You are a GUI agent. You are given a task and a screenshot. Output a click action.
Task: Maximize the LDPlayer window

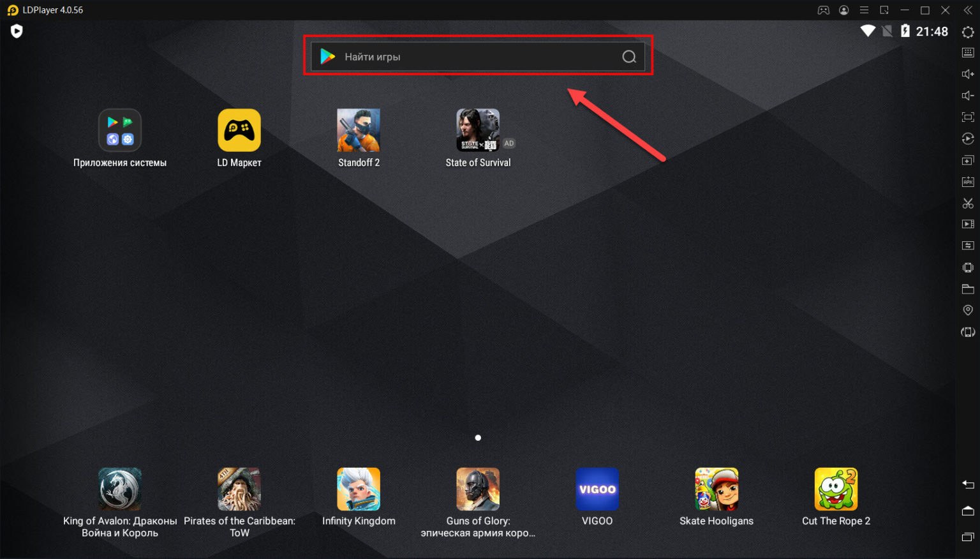pos(925,10)
